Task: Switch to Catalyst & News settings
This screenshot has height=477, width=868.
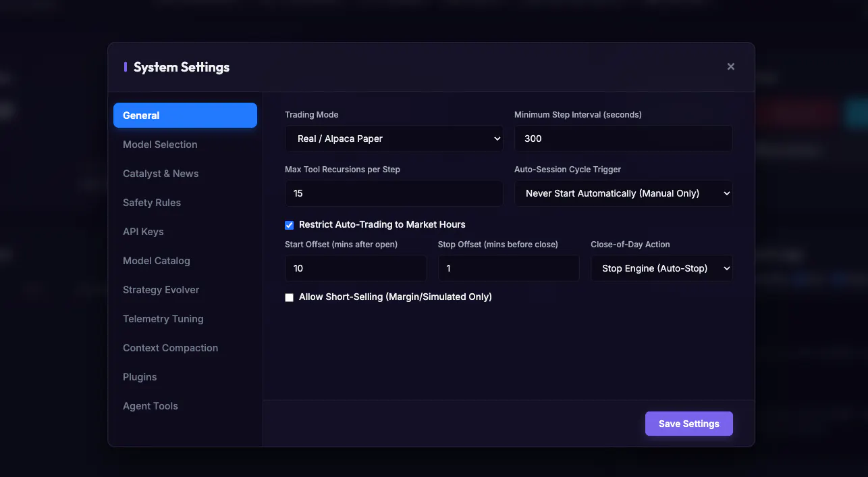Action: click(185, 173)
